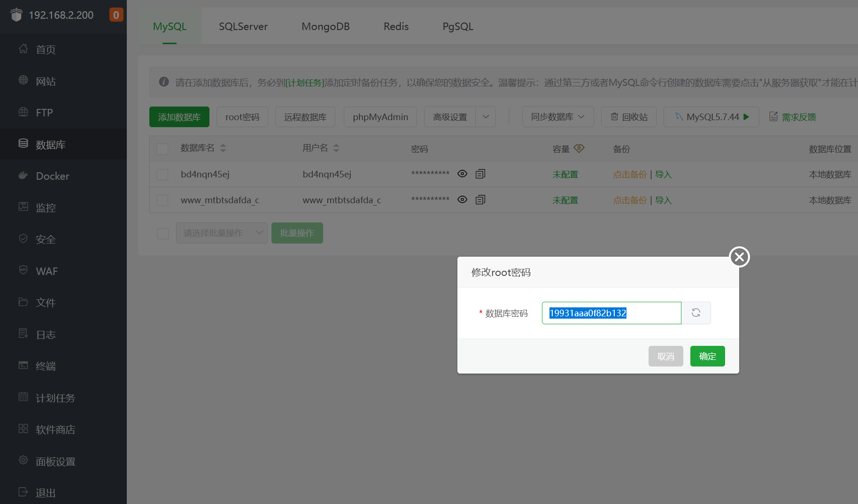Click 未配置 for www_mtbtsdafda_c
858x504 pixels.
[565, 200]
